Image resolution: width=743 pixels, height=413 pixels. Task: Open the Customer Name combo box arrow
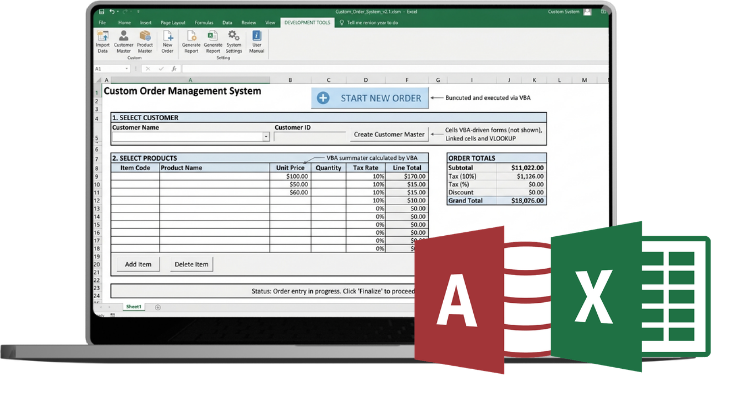(x=266, y=137)
